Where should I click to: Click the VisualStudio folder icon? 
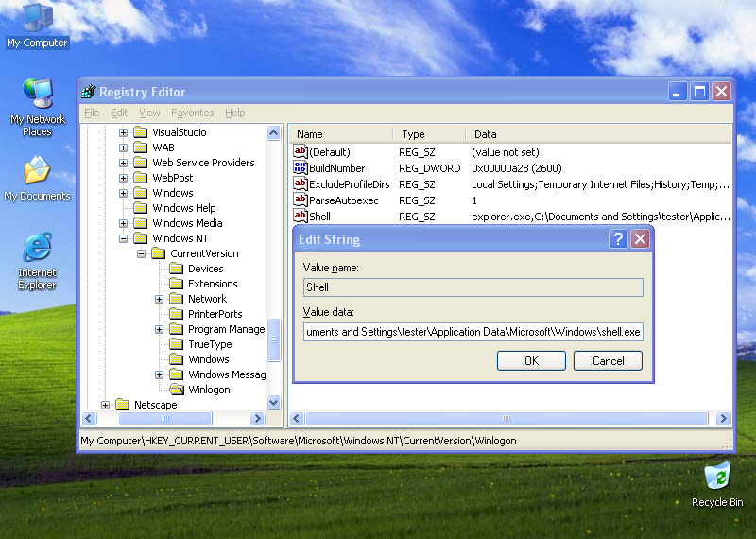coord(140,132)
